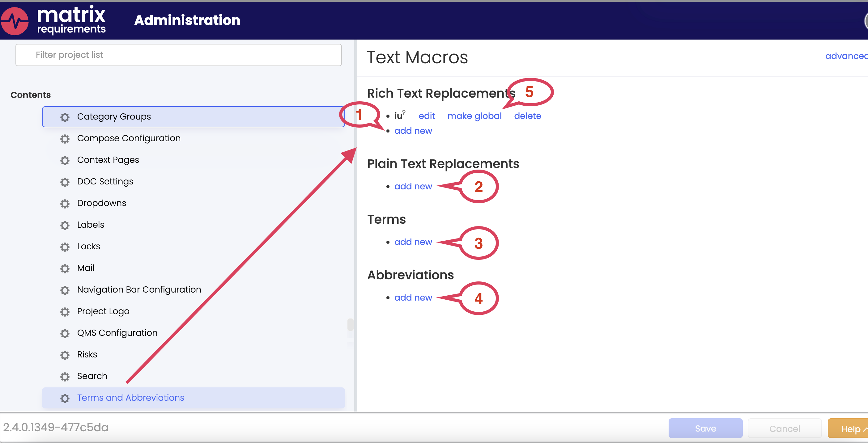Select Terms and Abbreviations in the sidebar
Image resolution: width=868 pixels, height=443 pixels.
tap(130, 398)
